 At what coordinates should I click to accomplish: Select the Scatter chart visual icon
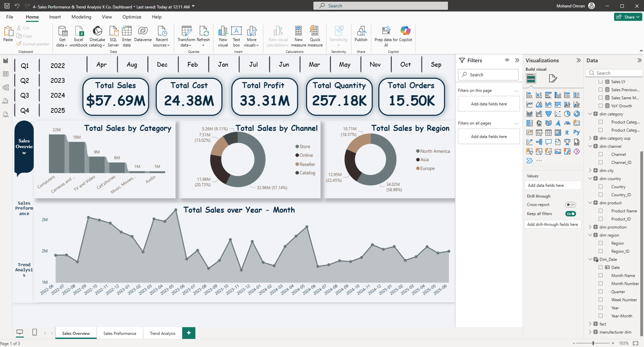click(x=558, y=114)
